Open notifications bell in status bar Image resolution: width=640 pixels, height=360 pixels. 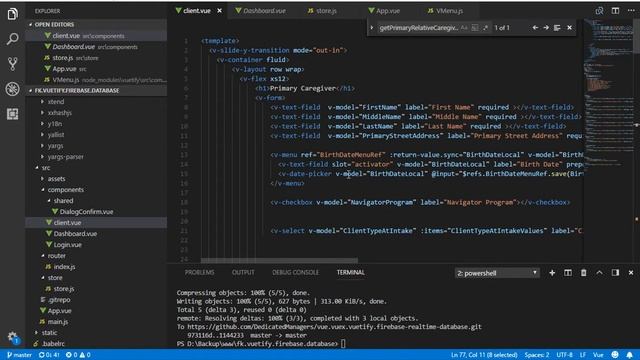[630, 355]
